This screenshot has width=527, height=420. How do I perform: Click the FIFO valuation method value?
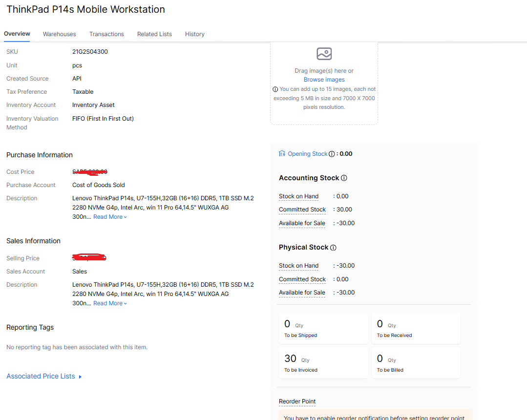[x=103, y=119]
